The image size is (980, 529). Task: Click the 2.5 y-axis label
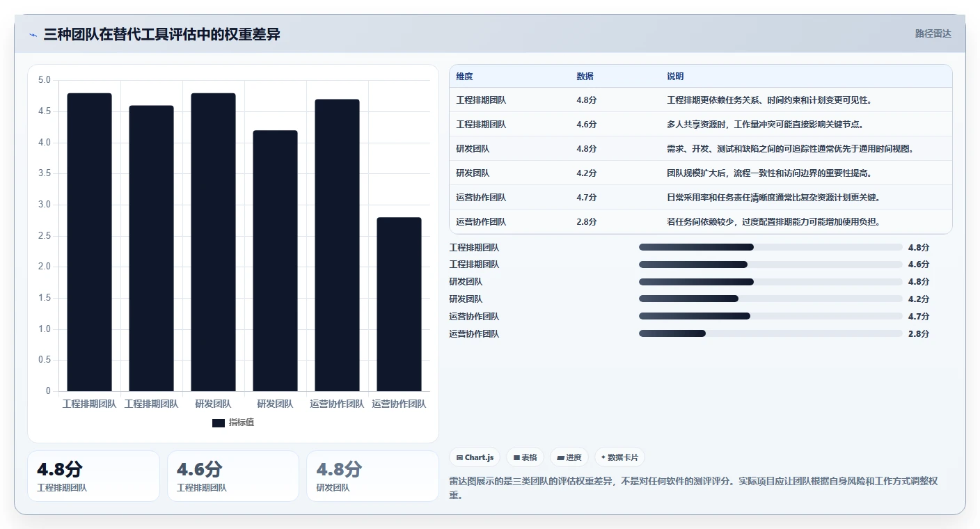[x=44, y=236]
